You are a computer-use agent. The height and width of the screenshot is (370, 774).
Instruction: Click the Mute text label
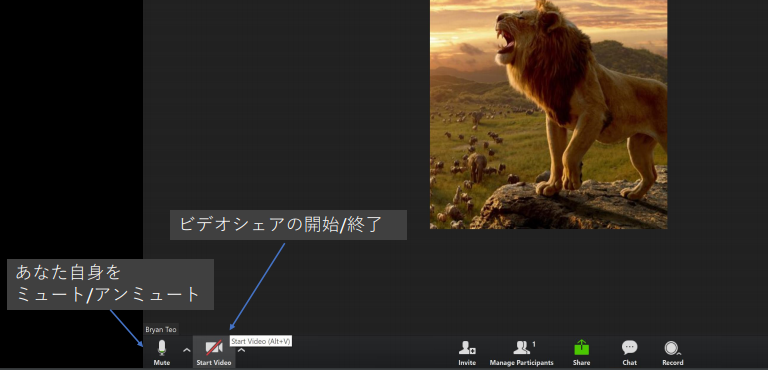point(161,363)
